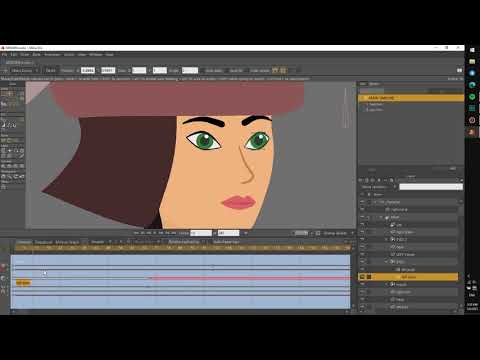The height and width of the screenshot is (360, 480).
Task: Click the Reset button in the options bar
Action: (51, 70)
